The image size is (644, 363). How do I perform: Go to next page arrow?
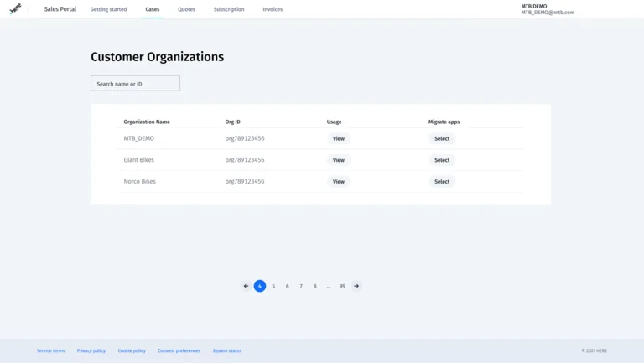coord(356,286)
